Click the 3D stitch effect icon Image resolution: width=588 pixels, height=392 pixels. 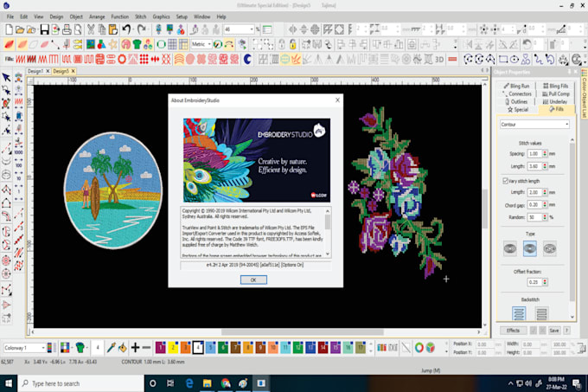pyautogui.click(x=439, y=59)
